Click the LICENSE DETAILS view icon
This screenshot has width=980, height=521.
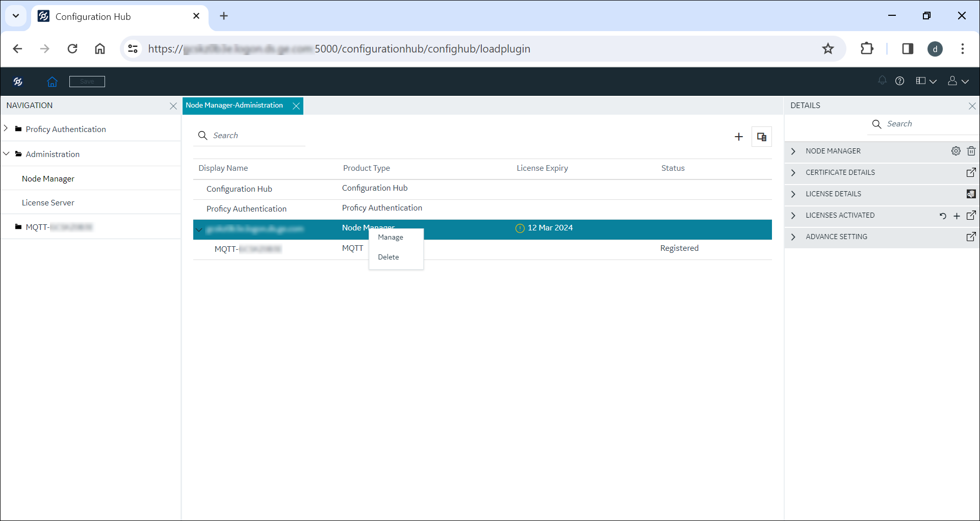[971, 194]
